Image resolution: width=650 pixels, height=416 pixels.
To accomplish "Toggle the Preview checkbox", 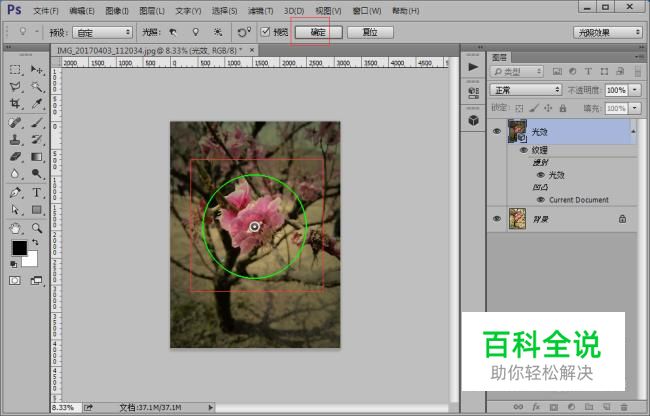I will pos(265,31).
